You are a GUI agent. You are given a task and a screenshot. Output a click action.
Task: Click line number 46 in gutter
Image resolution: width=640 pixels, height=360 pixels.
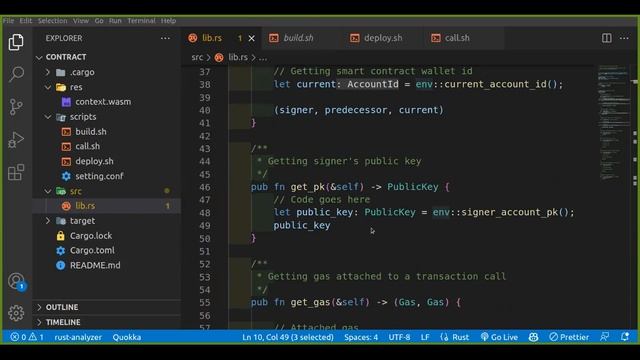205,187
